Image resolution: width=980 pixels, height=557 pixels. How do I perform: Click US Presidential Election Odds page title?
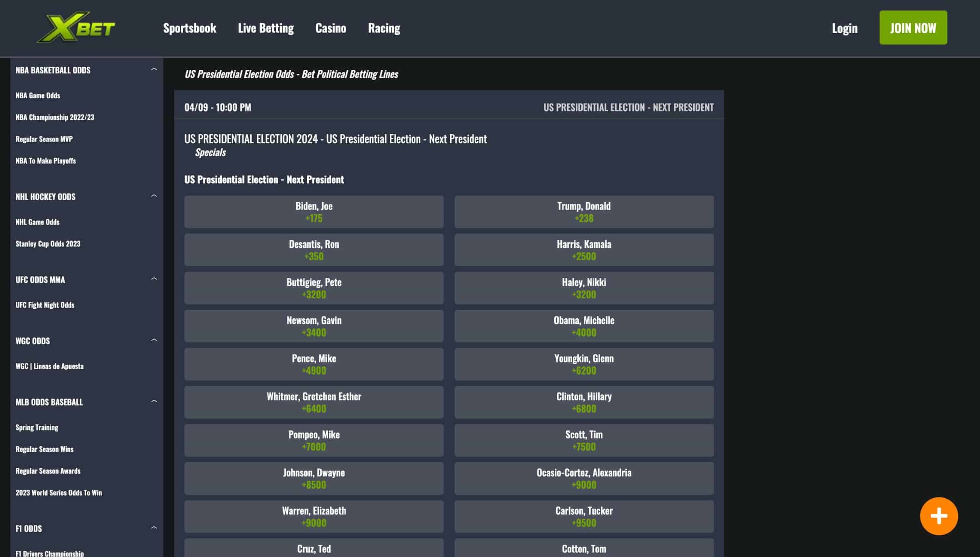point(291,74)
